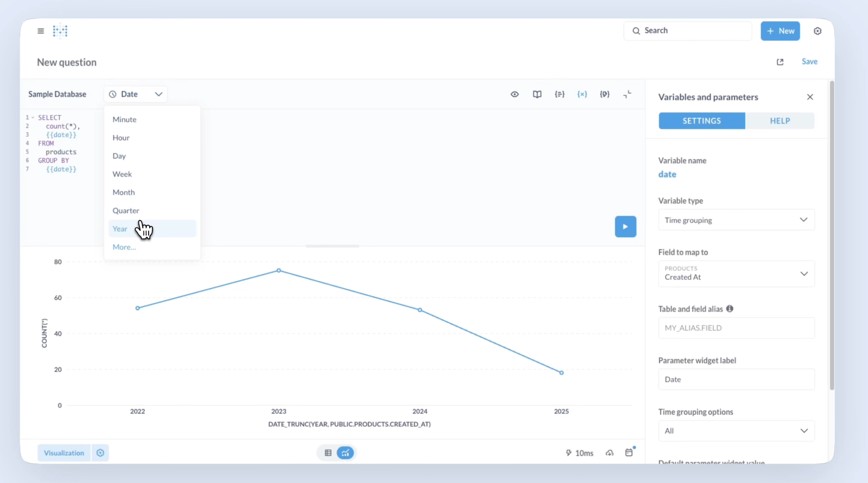Image resolution: width=868 pixels, height=483 pixels.
Task: Collapse the SQL editor with contract icon
Action: [627, 94]
